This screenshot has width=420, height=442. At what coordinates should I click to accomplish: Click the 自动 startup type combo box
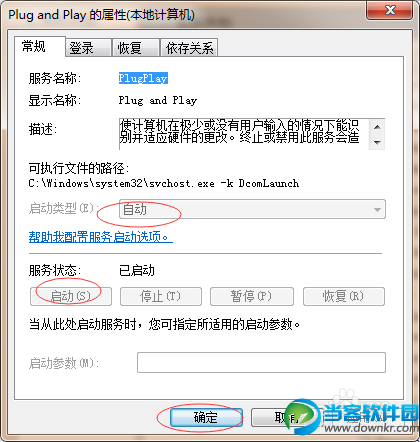point(252,209)
